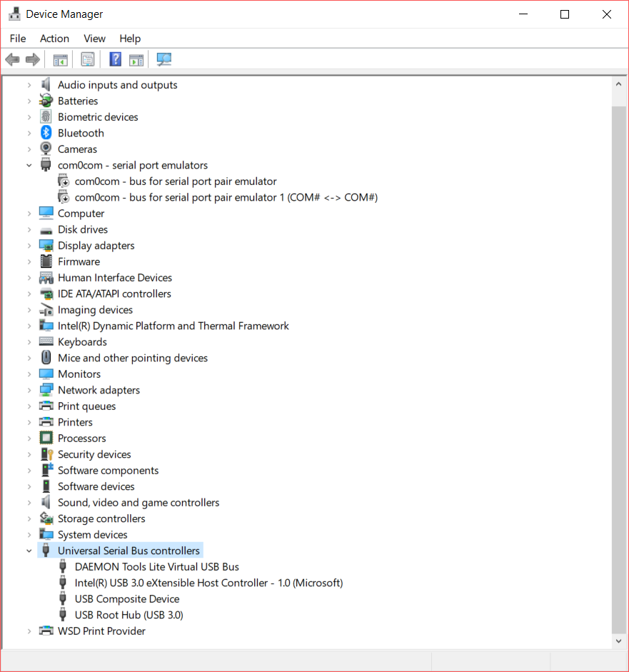Click the Keyboards icon
The width and height of the screenshot is (629, 672).
(x=46, y=341)
